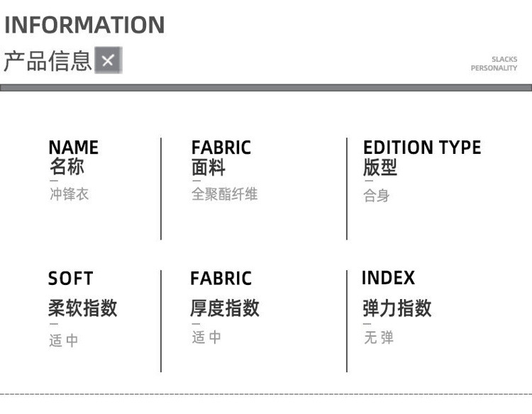Click the 冲锋衣 product name value
Image resolution: width=532 pixels, height=414 pixels.
(69, 194)
